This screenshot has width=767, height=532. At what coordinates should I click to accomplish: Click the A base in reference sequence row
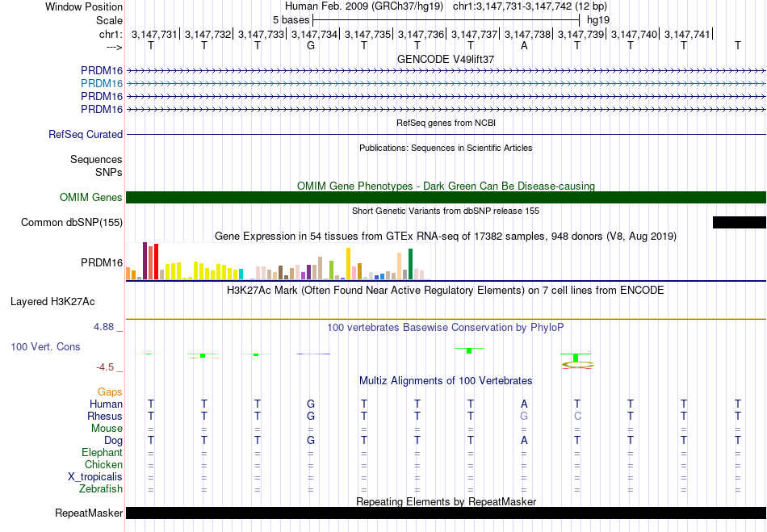click(524, 46)
